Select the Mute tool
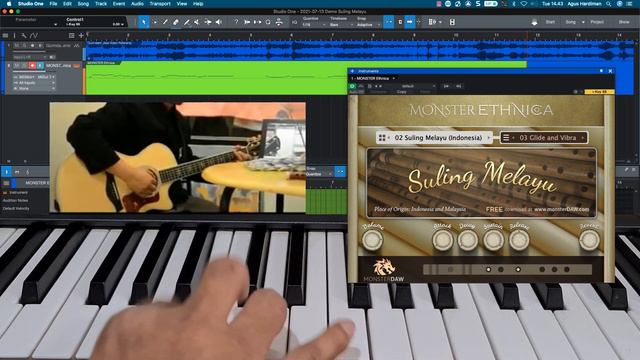640x360 pixels. (x=197, y=22)
